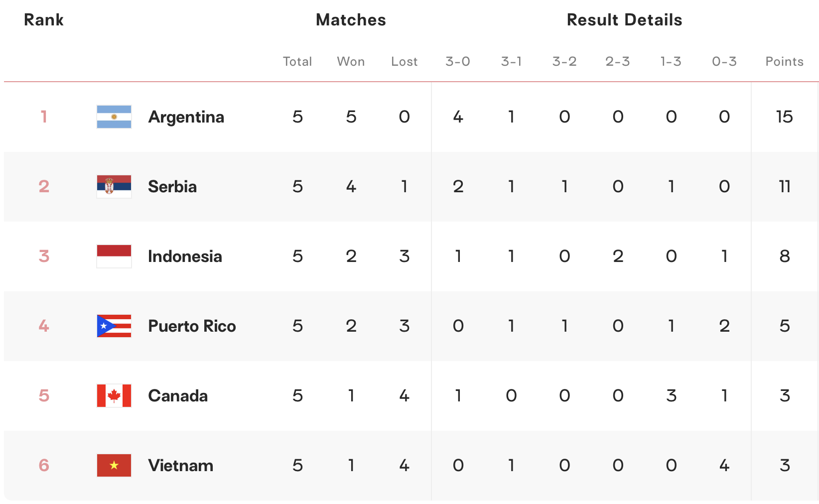This screenshot has height=504, width=819.
Task: Click the Puerto Rico flag icon
Action: point(114,326)
